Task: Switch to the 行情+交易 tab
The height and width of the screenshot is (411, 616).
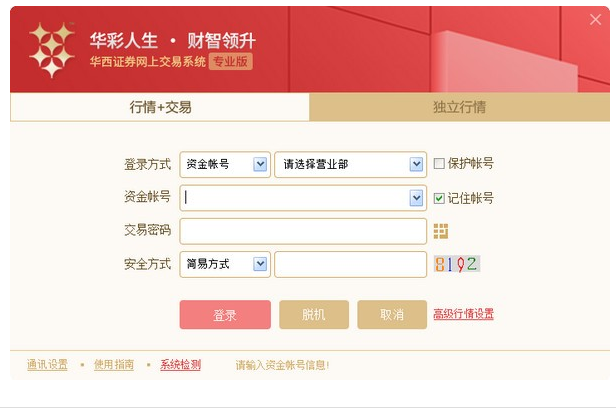Action: [160, 107]
